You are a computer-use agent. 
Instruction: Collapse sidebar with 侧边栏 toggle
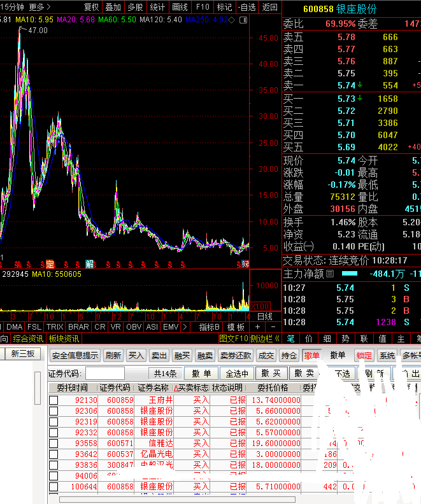[265, 339]
